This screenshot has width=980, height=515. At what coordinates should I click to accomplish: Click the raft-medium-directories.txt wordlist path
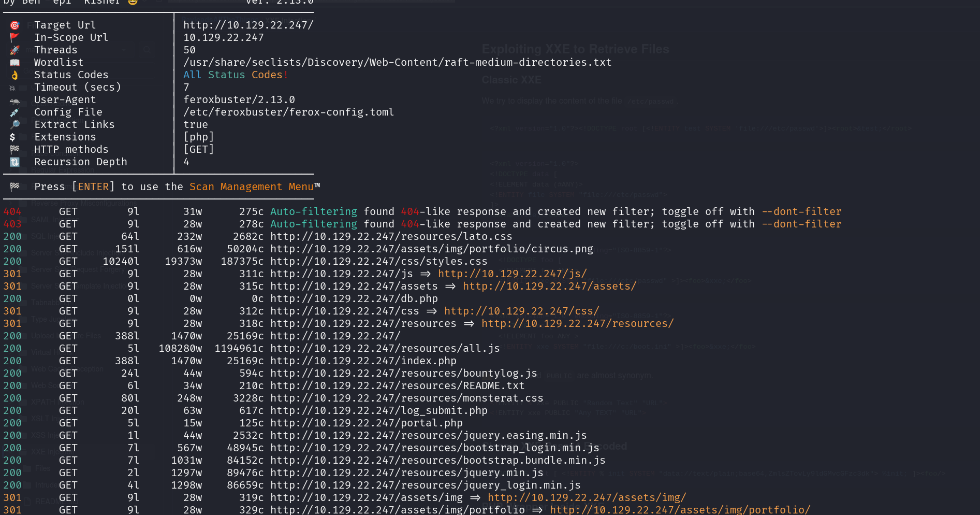[397, 63]
